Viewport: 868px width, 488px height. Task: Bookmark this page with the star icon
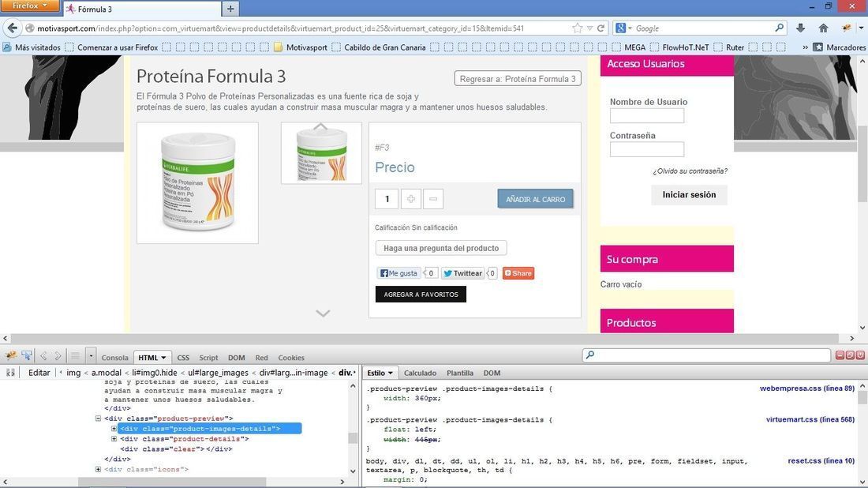[578, 28]
